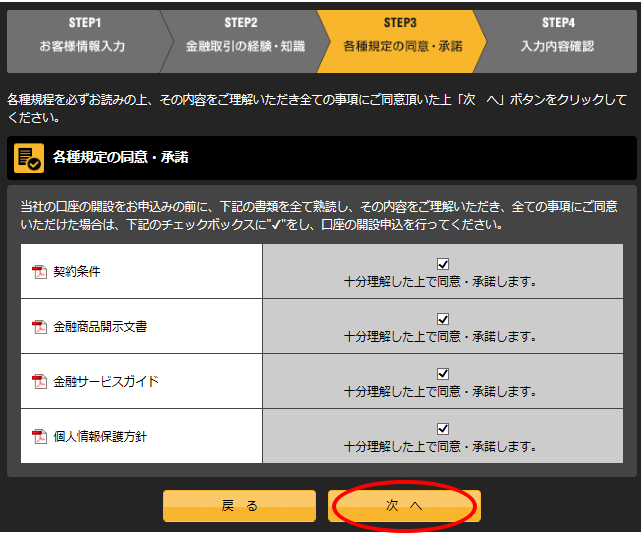641x538 pixels.
Task: Click the 各種規定の同意・承諾 header document icon
Action: pos(29,158)
